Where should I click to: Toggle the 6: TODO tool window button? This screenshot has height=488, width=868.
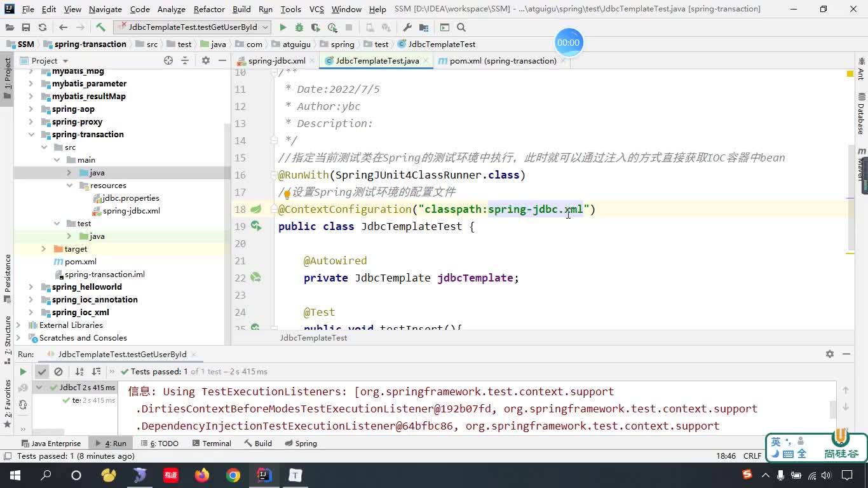point(159,444)
